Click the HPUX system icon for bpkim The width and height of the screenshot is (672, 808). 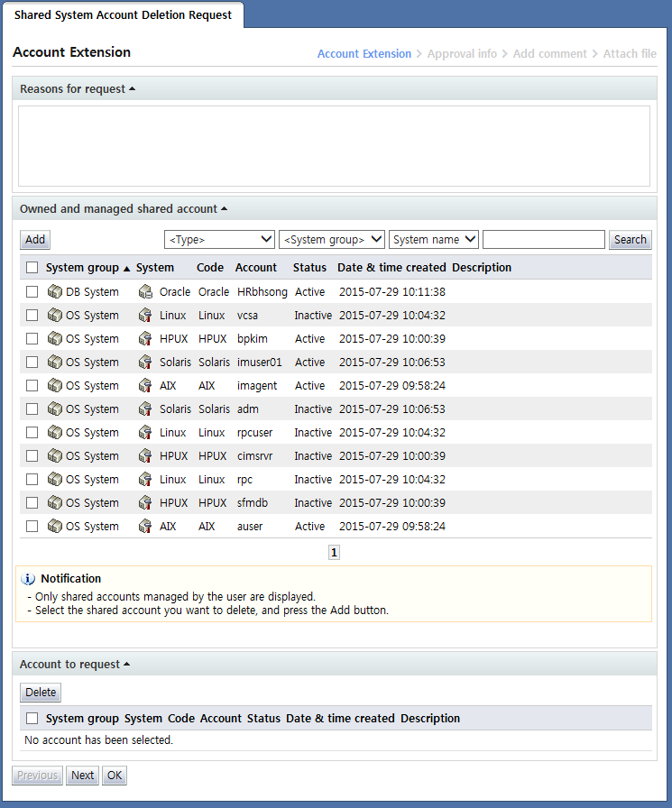coord(145,339)
